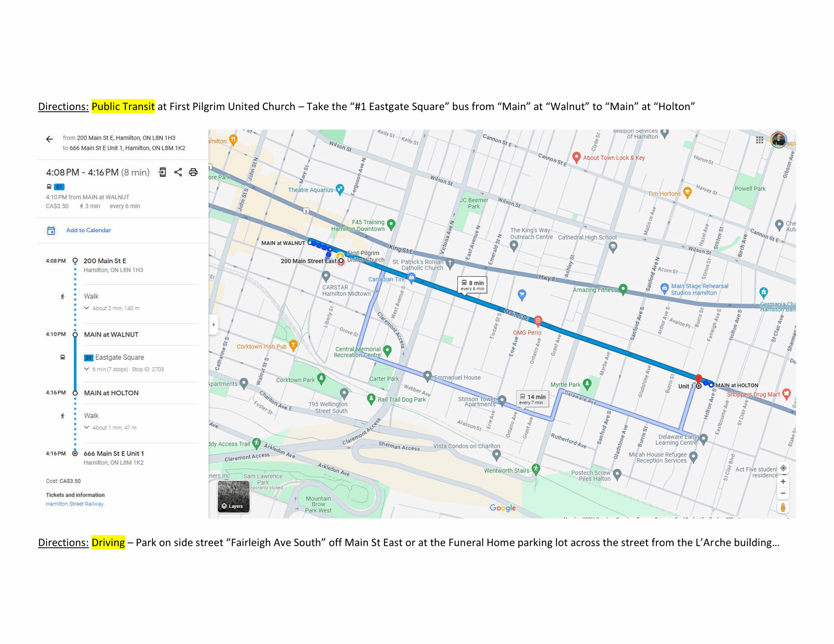Screen dimensions: 834x644
Task: Click the Mission Services of Hamilton pin
Action: pos(665,133)
